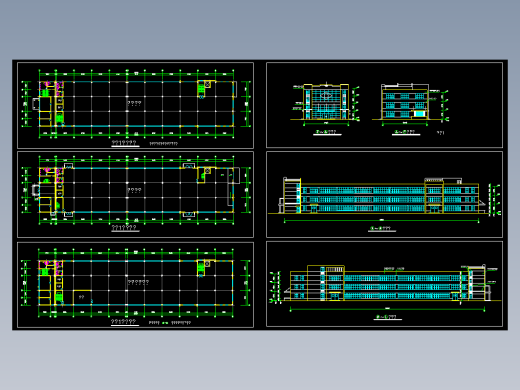Click the underlined title beneath top-left floor plan
The width and height of the screenshot is (520, 390).
click(x=124, y=143)
